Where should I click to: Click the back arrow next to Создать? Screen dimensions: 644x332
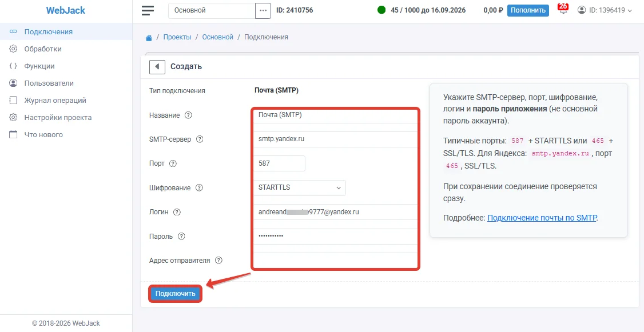tap(157, 66)
